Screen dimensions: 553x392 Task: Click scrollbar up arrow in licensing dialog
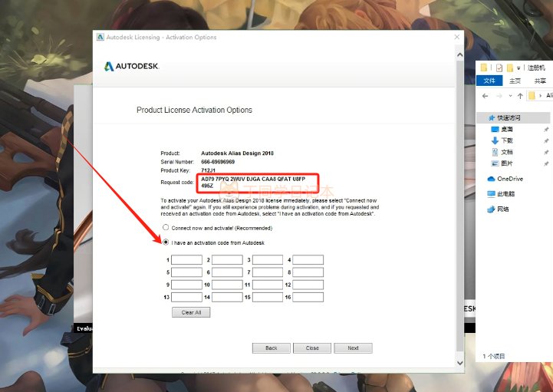pyautogui.click(x=460, y=55)
